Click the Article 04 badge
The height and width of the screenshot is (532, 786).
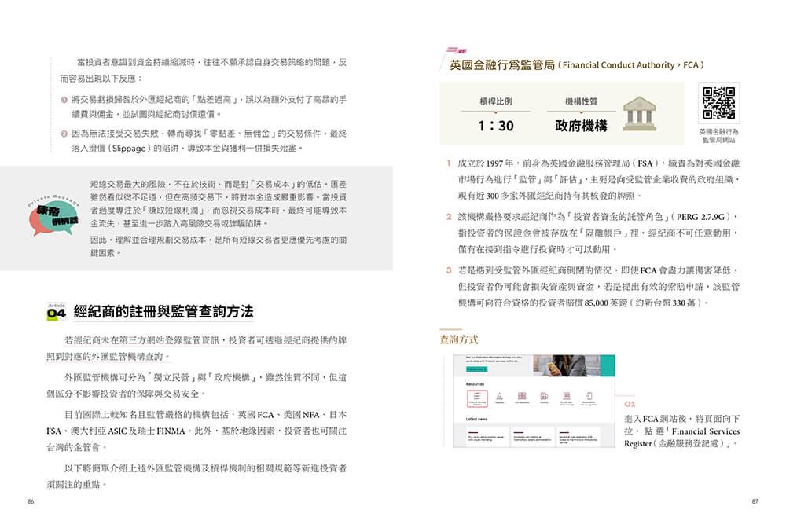[56, 312]
